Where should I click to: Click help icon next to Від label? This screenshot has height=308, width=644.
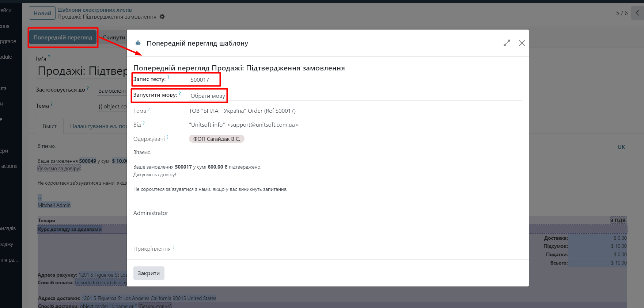(x=144, y=123)
